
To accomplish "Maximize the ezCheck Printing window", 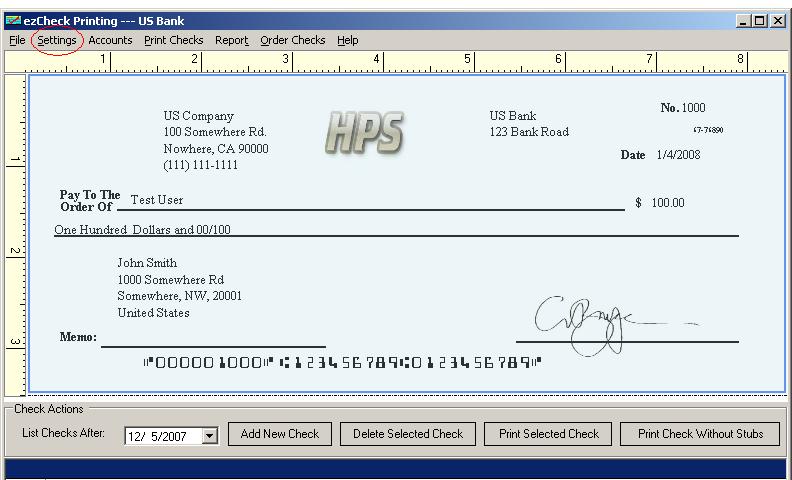I will click(761, 21).
